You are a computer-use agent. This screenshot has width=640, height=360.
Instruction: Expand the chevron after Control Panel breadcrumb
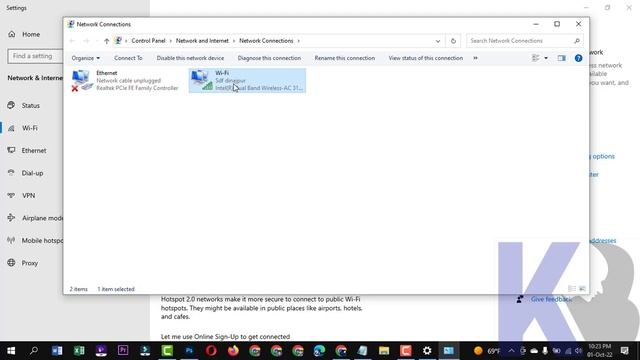point(171,41)
